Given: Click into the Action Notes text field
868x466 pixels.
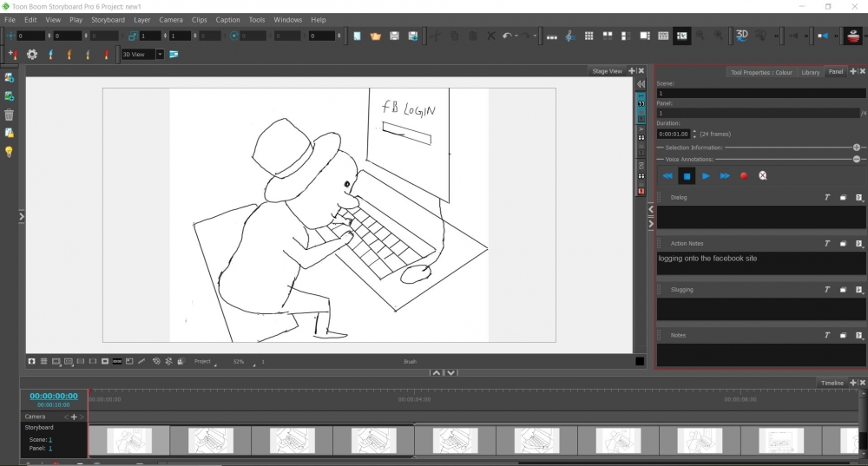Looking at the screenshot, I should point(760,264).
